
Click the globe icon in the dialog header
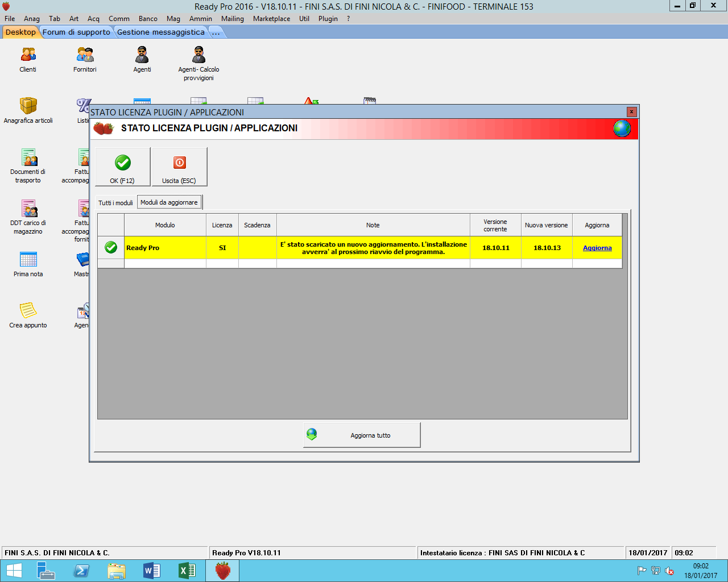[x=622, y=128]
